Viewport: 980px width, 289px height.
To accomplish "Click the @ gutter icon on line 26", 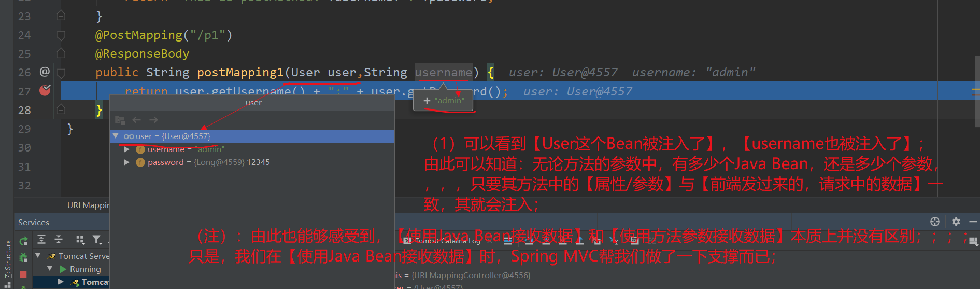I will point(45,72).
